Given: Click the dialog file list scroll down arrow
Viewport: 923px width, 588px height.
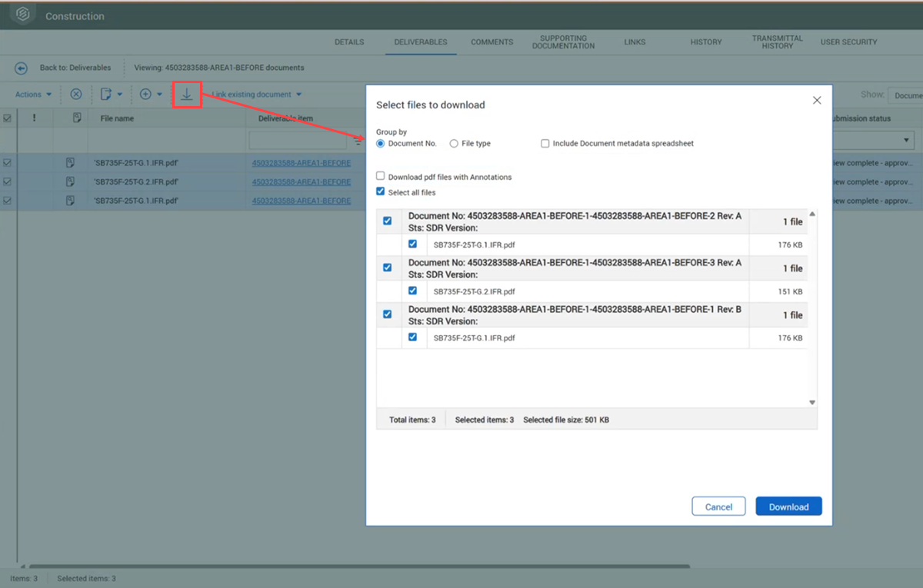Looking at the screenshot, I should [x=812, y=402].
